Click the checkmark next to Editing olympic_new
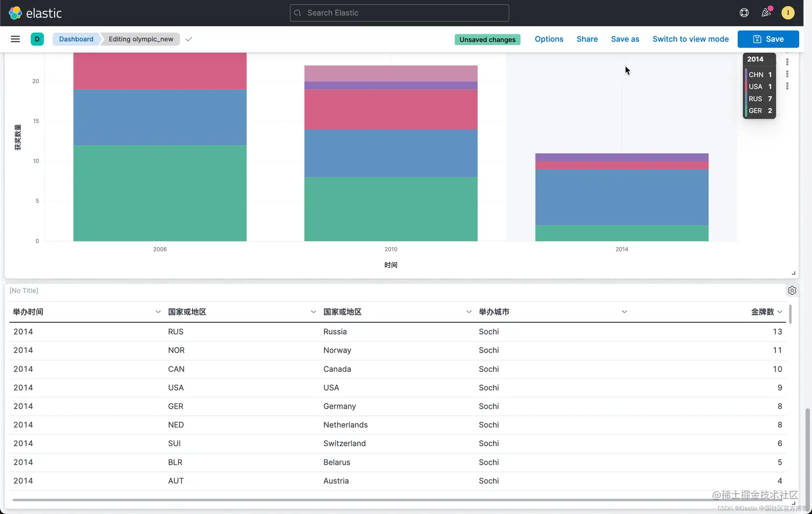 189,39
